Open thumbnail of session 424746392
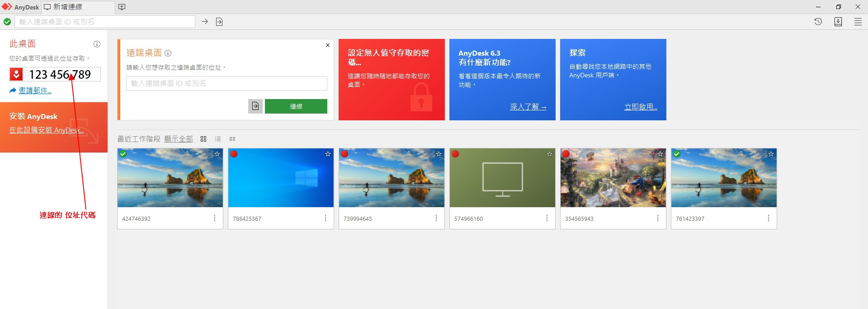The width and height of the screenshot is (868, 309). [170, 178]
